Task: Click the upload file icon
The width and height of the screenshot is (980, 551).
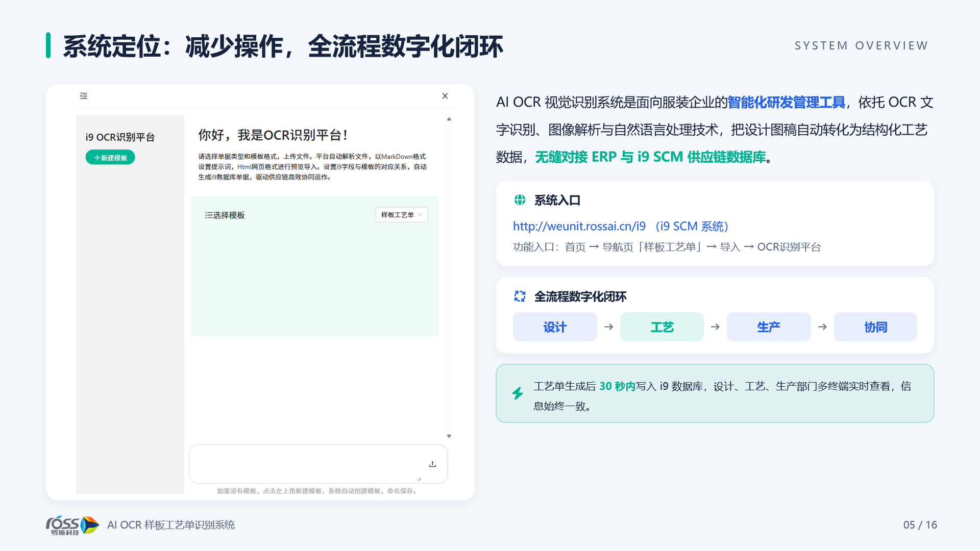Action: coord(432,464)
